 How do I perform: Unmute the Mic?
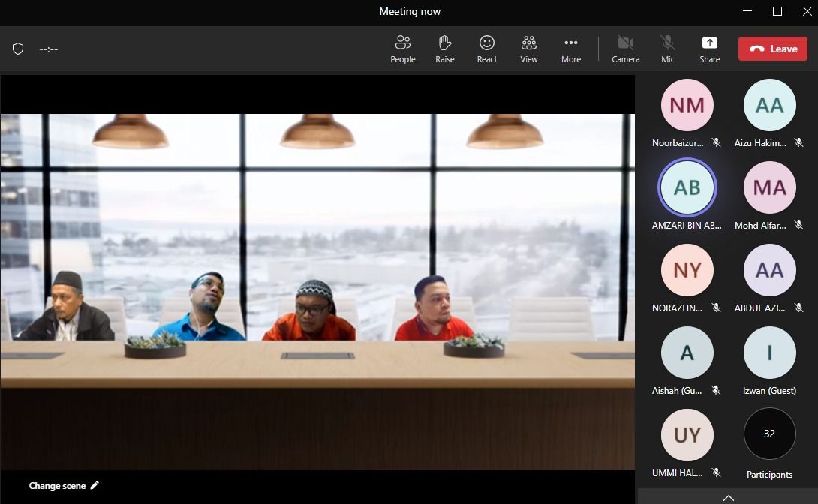pyautogui.click(x=668, y=49)
